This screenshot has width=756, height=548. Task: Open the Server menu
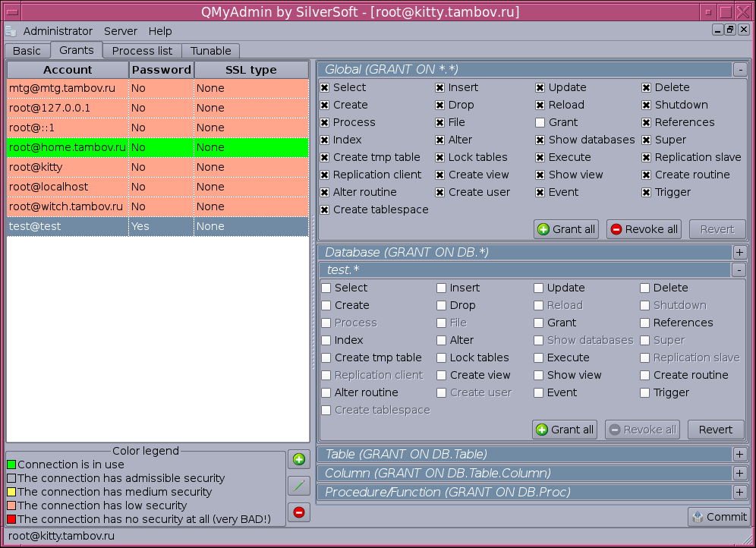click(121, 31)
